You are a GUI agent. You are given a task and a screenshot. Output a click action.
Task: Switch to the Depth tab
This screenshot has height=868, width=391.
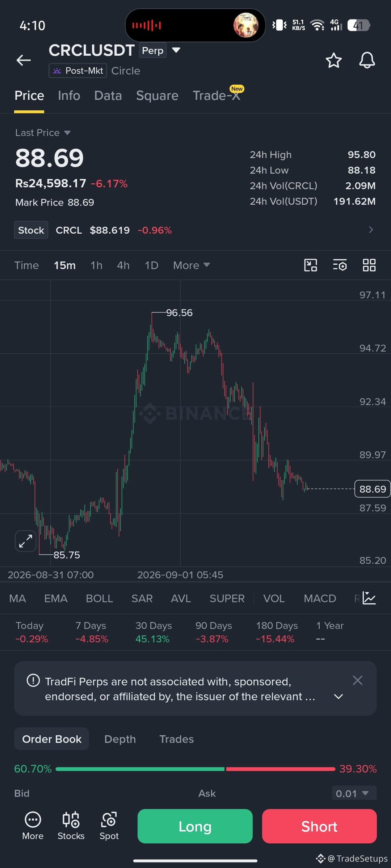coord(120,739)
